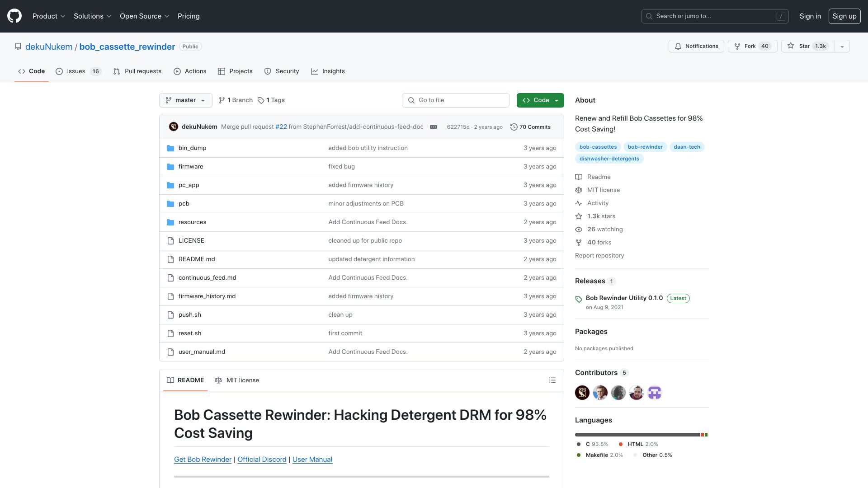Open the master branch dropdown
The height and width of the screenshot is (488, 868).
tap(186, 100)
